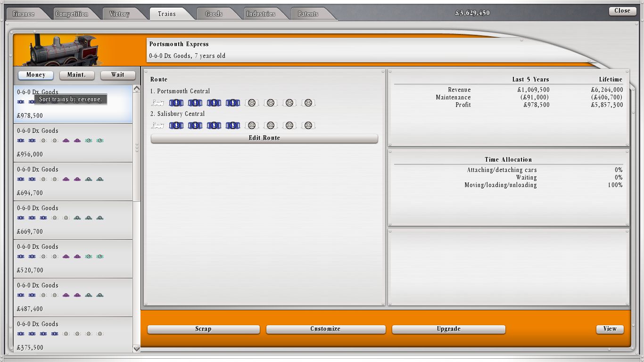Close the reports window
The image size is (644, 362).
coord(622,11)
